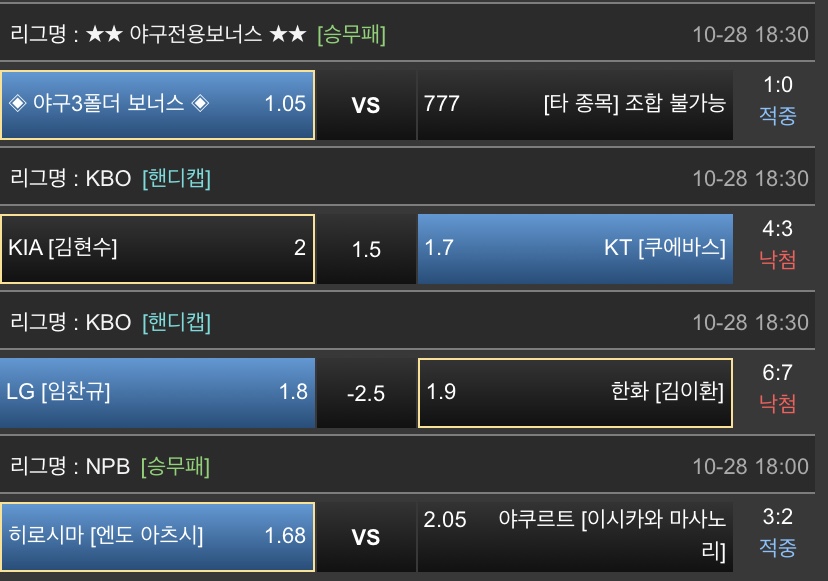Click the [승무패] tag on bonus league
Image resolution: width=828 pixels, height=581 pixels.
coord(351,35)
